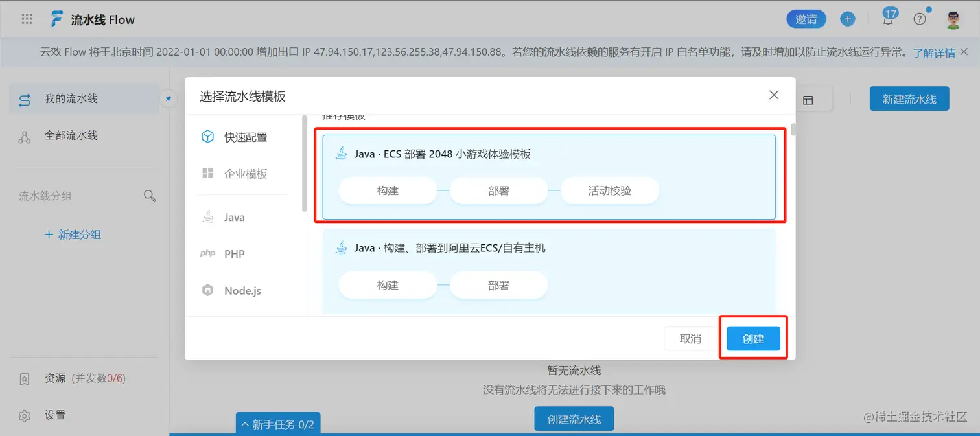Open 我的流水线 in left navigation
Image resolution: width=980 pixels, height=436 pixels.
(x=84, y=99)
